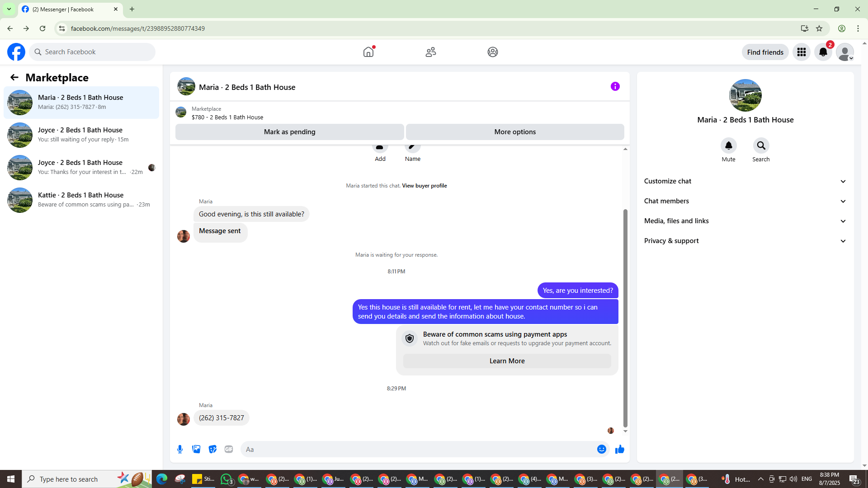Show hidden system tray icons
This screenshot has height=488, width=868.
(x=760, y=479)
